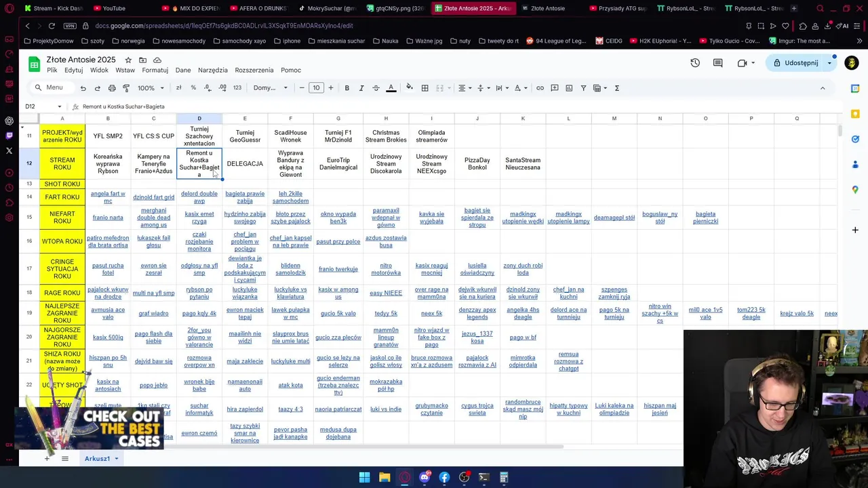868x488 pixels.
Task: Click the font size 10 field
Action: click(x=316, y=88)
